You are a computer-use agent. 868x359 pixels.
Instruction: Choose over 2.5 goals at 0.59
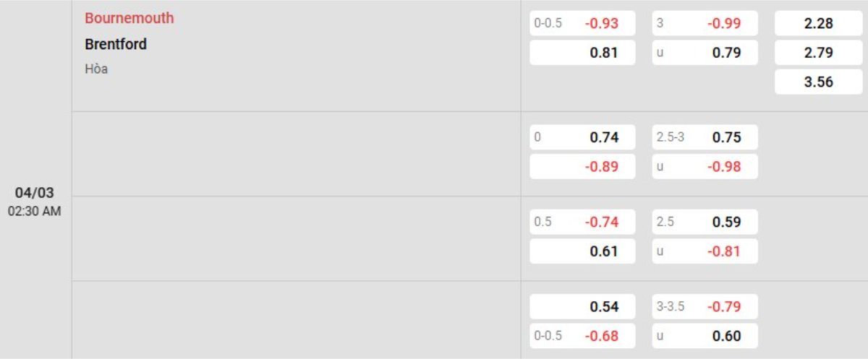705,222
